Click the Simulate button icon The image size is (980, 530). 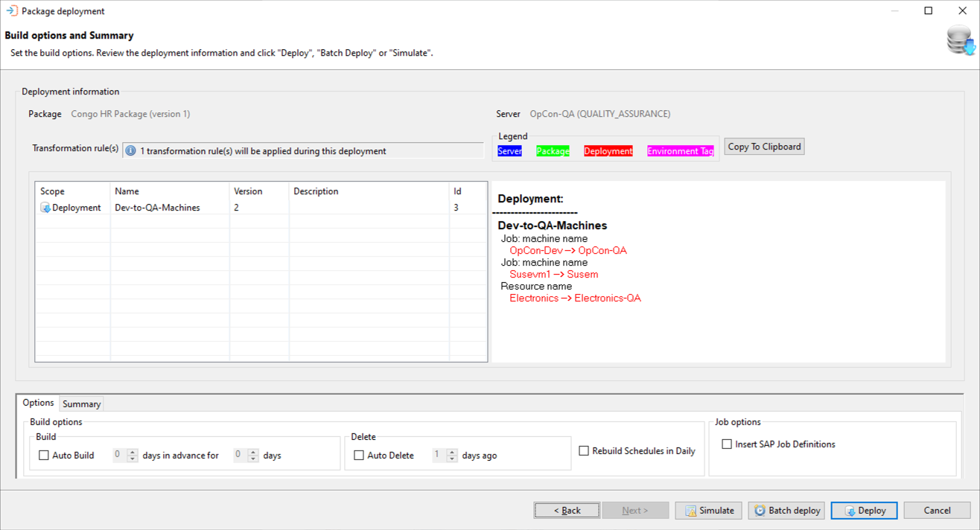pyautogui.click(x=690, y=511)
